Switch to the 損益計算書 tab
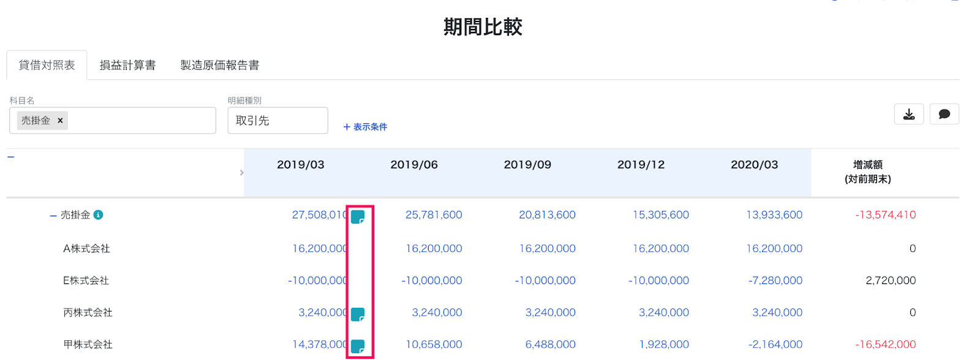980x360 pixels. 127,65
